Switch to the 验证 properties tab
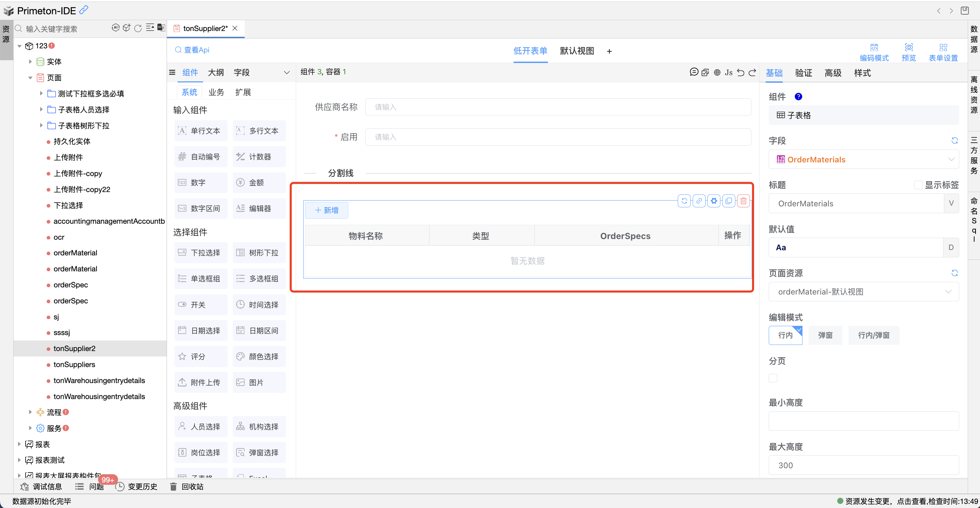This screenshot has height=508, width=980. pyautogui.click(x=803, y=73)
